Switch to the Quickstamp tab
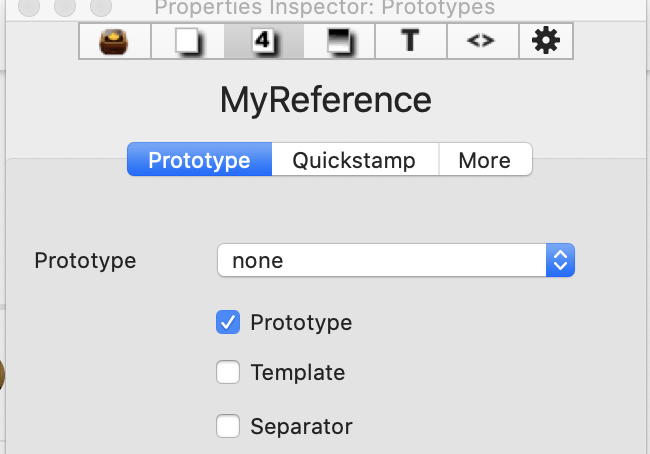 click(x=355, y=160)
